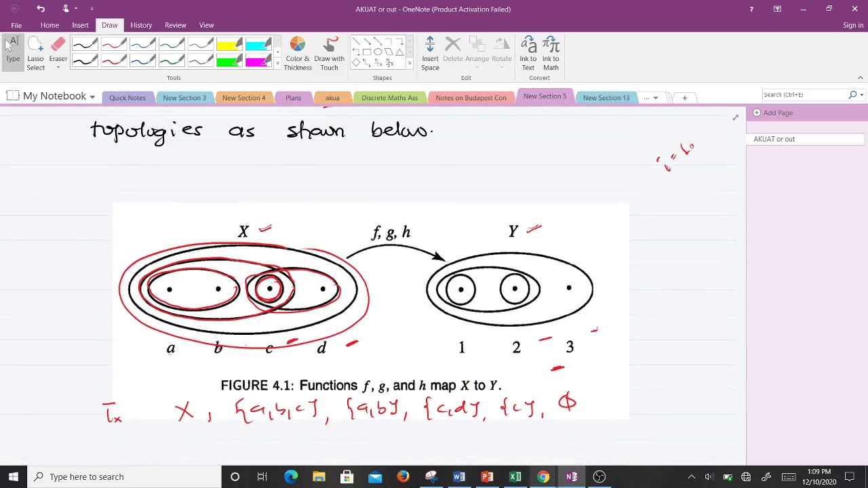
Task: Pick the yellow highlighter
Action: point(229,45)
